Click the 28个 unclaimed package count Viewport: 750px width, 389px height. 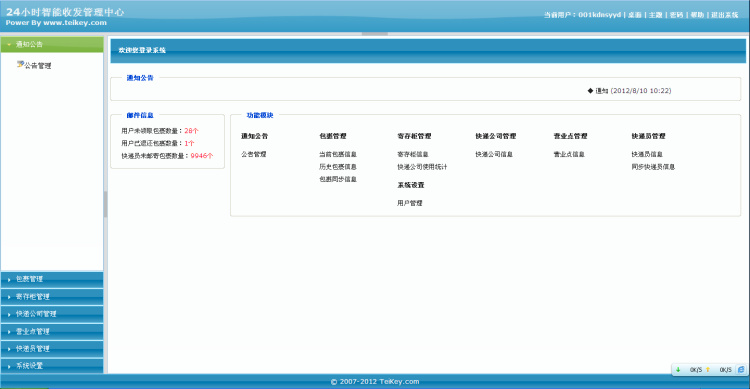[x=191, y=131]
